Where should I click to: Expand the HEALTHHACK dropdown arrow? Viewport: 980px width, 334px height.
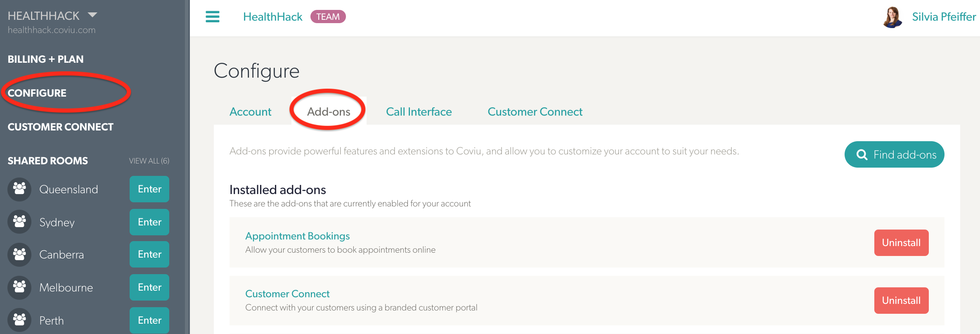tap(92, 15)
